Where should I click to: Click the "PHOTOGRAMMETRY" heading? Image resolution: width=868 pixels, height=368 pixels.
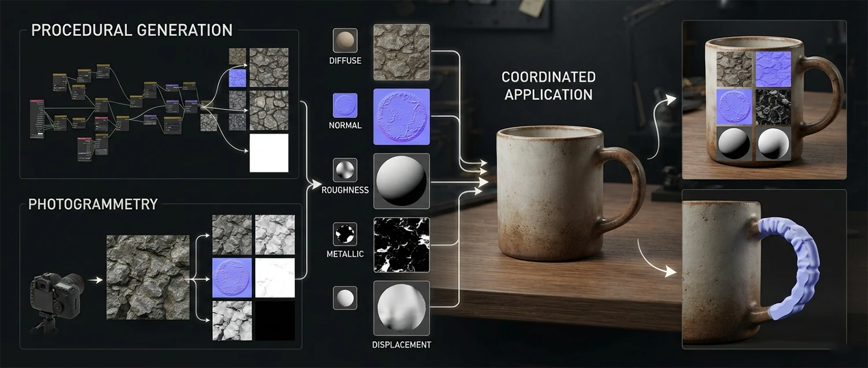(93, 204)
